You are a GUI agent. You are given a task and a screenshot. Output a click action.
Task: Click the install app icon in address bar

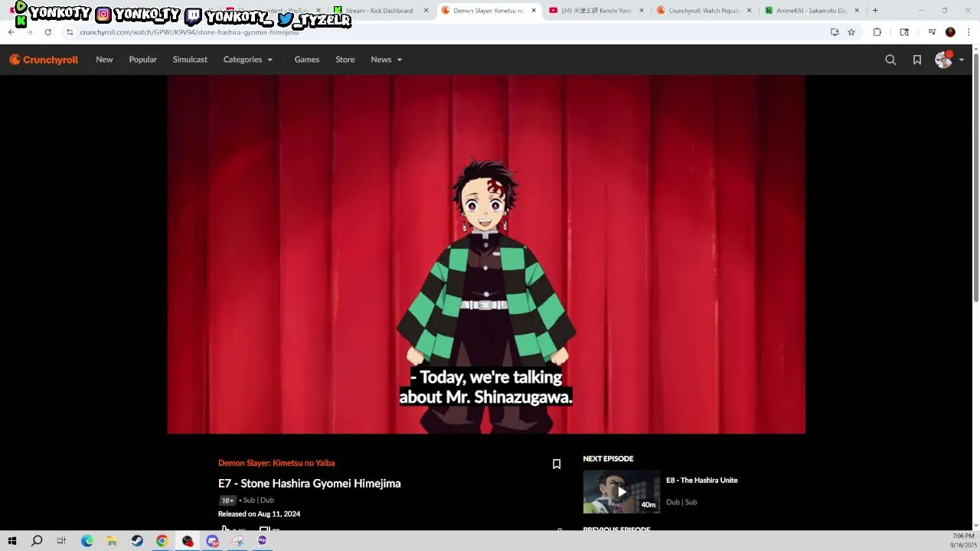[x=835, y=32]
